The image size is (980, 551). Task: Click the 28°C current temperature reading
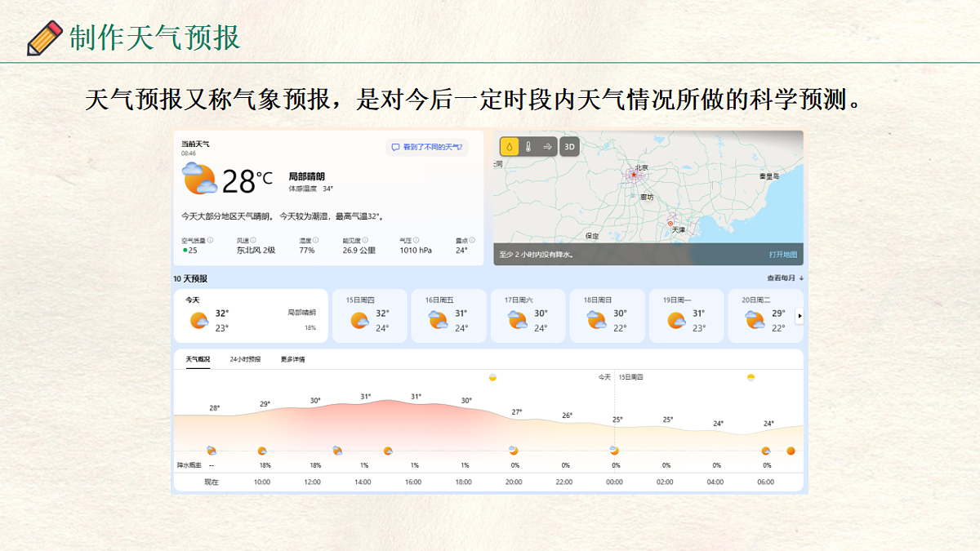pos(247,180)
